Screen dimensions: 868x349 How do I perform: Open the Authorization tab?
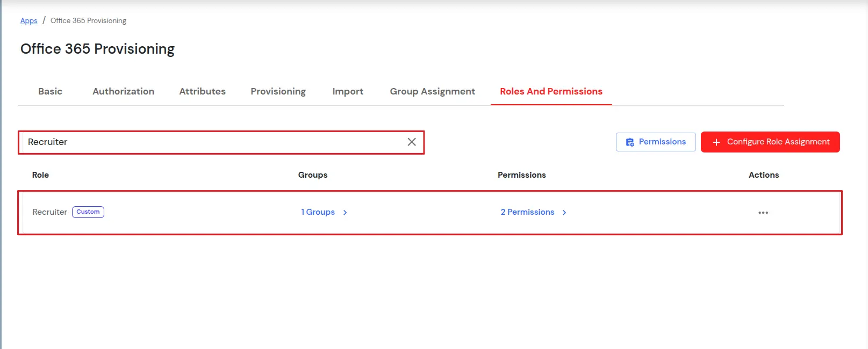pyautogui.click(x=123, y=91)
